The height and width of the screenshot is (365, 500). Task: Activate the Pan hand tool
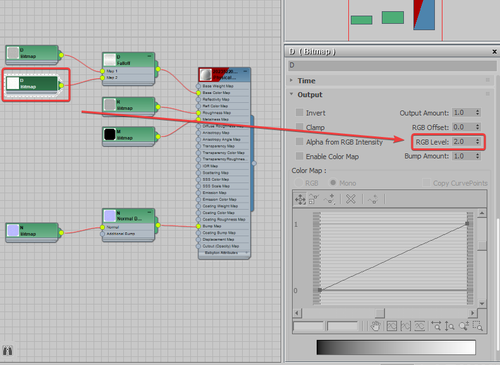tap(376, 326)
